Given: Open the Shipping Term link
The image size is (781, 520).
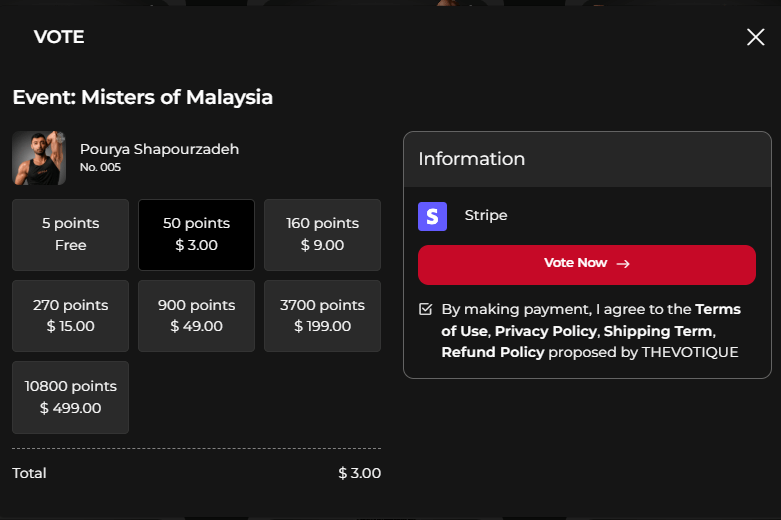Looking at the screenshot, I should tap(657, 331).
